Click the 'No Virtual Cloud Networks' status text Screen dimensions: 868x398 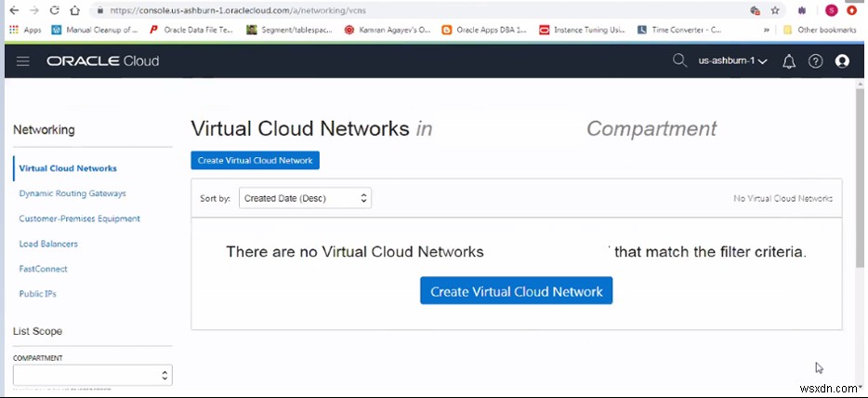click(783, 198)
